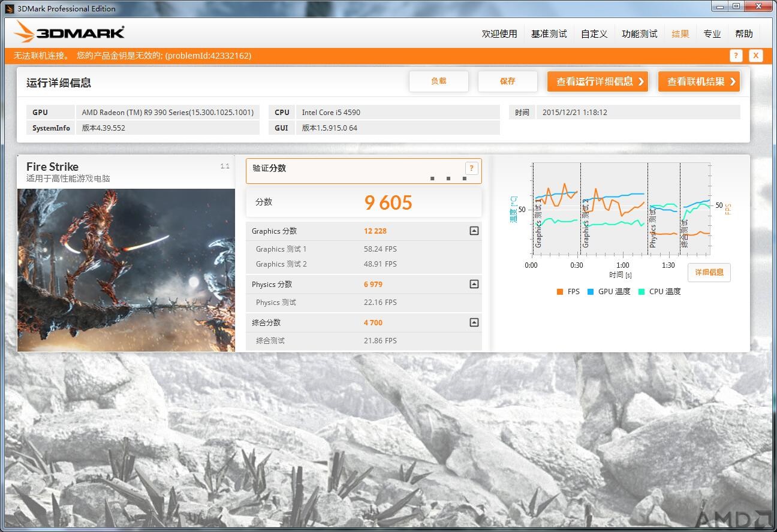Click the 运行详细信息 heading
Viewport: 777px width, 532px height.
point(59,83)
